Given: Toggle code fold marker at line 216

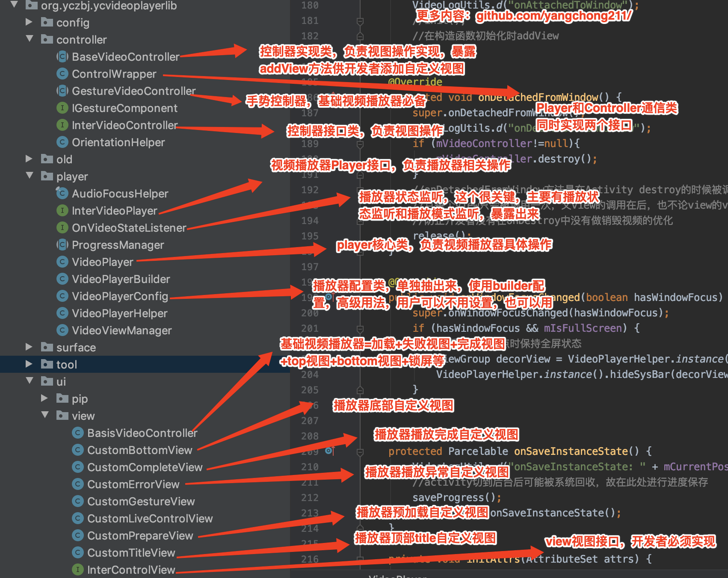Looking at the screenshot, I should (x=360, y=560).
